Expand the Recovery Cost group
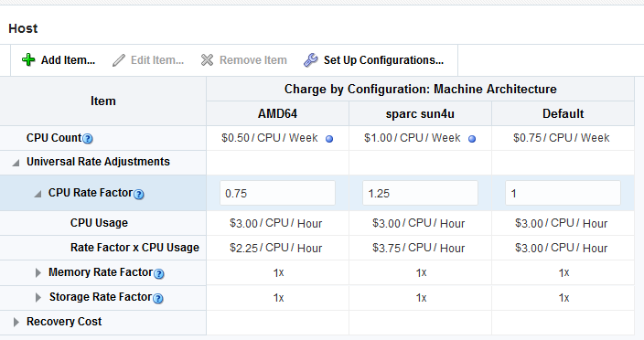644x340 pixels. pos(16,322)
